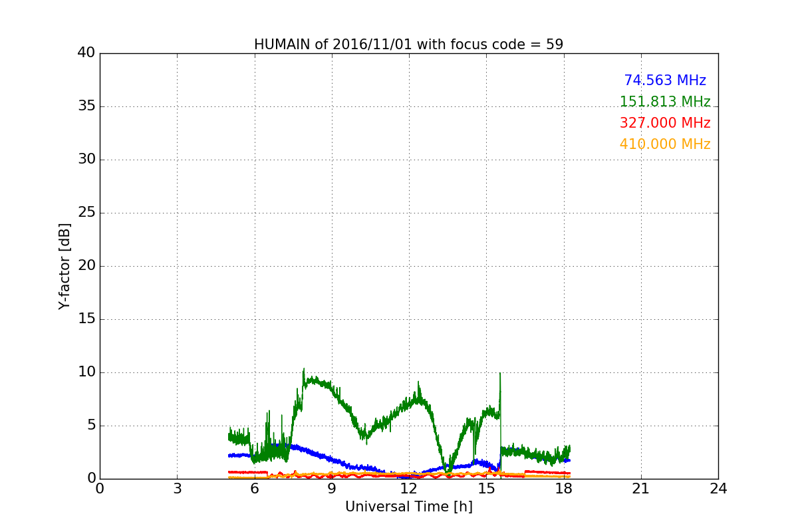This screenshot has height=532, width=798.
Task: Click the x-axis tick label '12'
Action: point(409,489)
